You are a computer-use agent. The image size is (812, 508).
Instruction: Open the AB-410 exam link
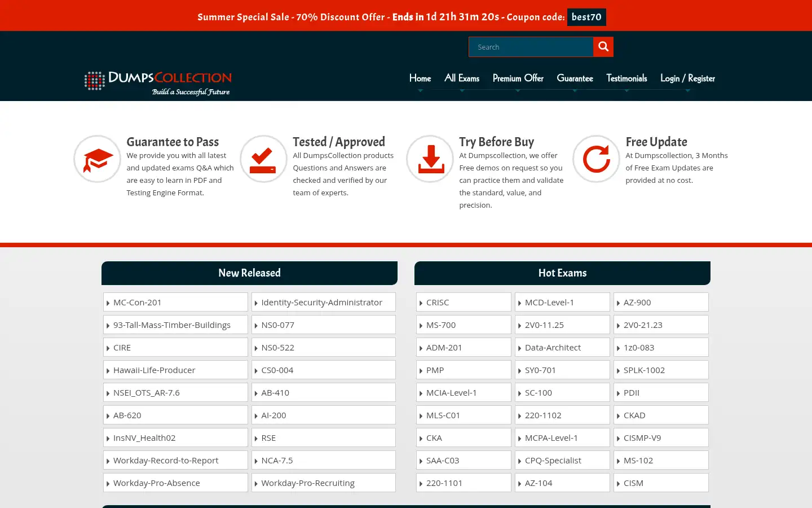click(324, 392)
